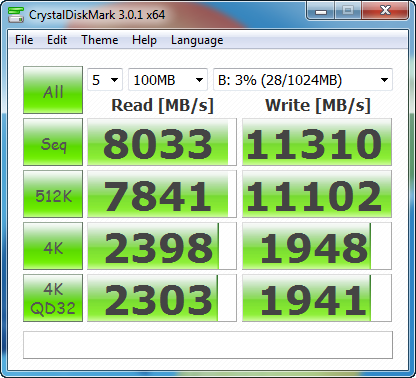Start the Seq benchmark test
Viewport: 416px width, 378px height.
pos(53,142)
